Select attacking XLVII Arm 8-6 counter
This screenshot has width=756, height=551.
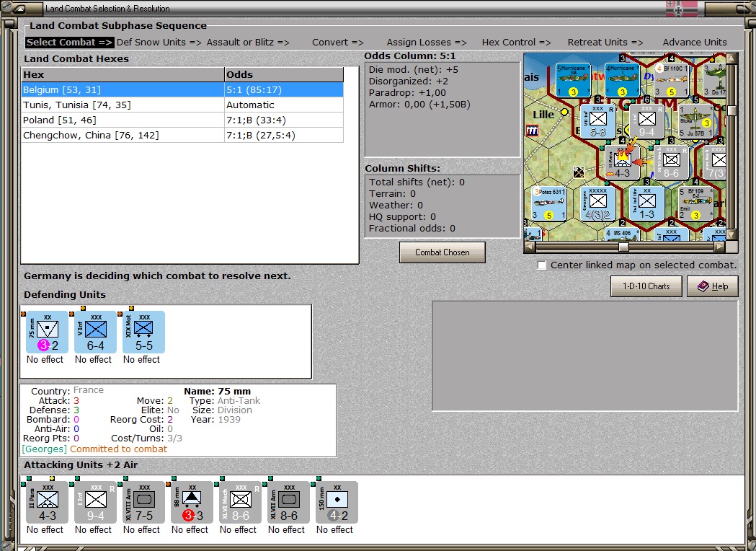tap(288, 502)
